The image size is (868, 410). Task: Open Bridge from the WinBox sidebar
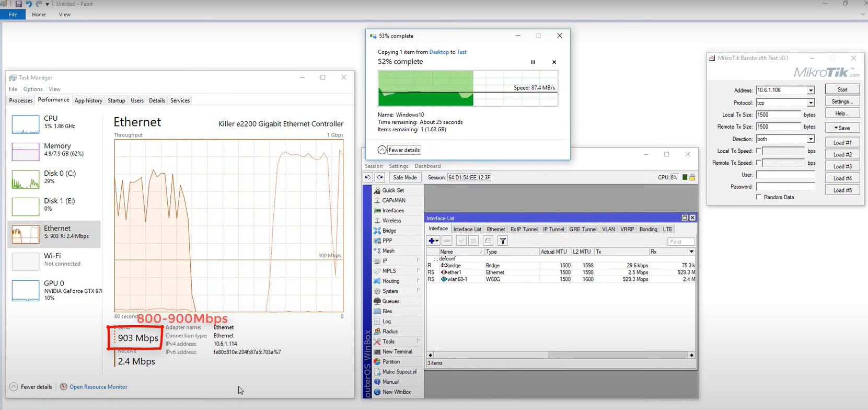389,231
